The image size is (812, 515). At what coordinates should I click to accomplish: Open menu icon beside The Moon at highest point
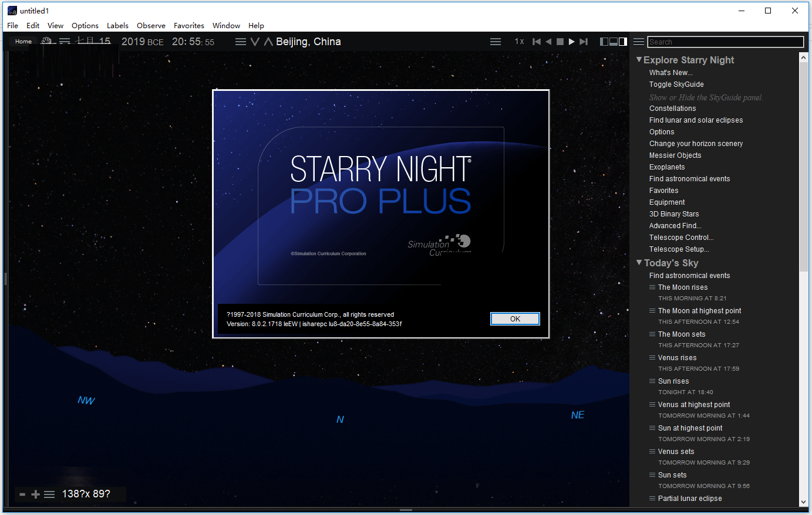click(x=652, y=311)
